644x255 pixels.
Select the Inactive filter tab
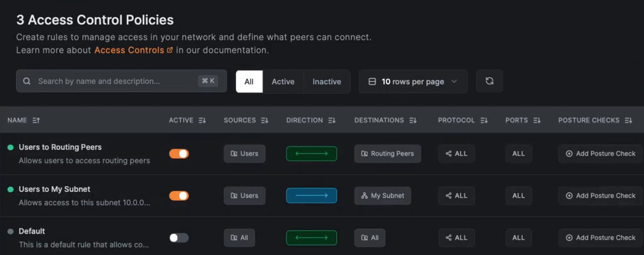point(327,82)
